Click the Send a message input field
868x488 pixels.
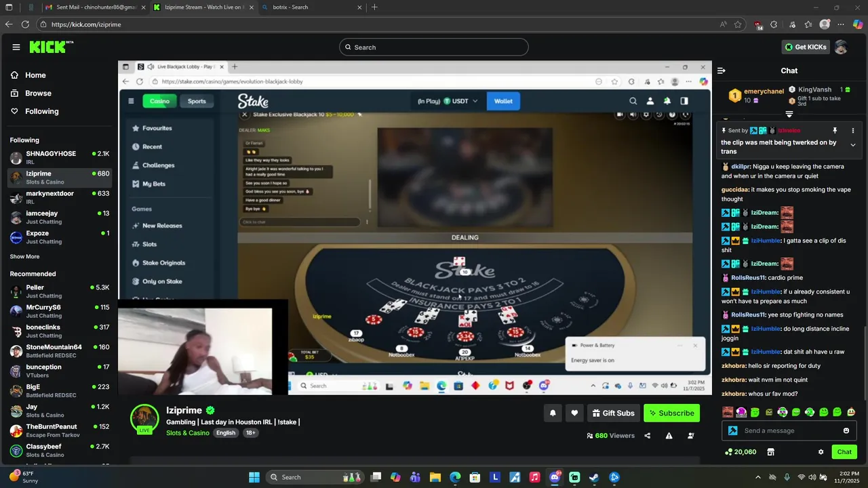790,430
